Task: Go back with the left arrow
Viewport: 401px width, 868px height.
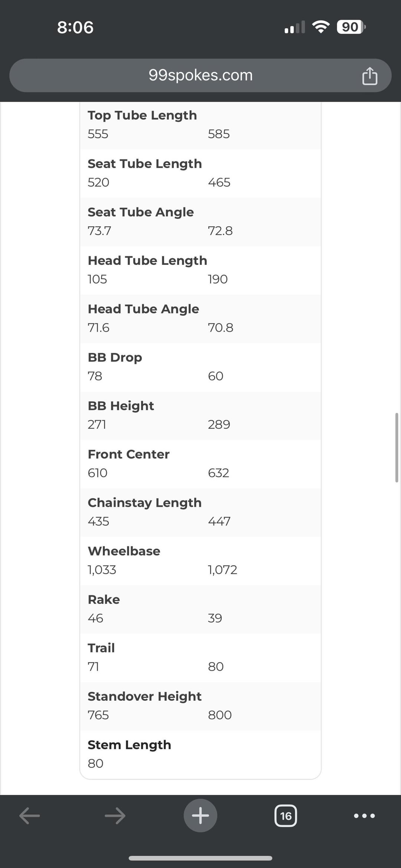Action: click(x=30, y=816)
